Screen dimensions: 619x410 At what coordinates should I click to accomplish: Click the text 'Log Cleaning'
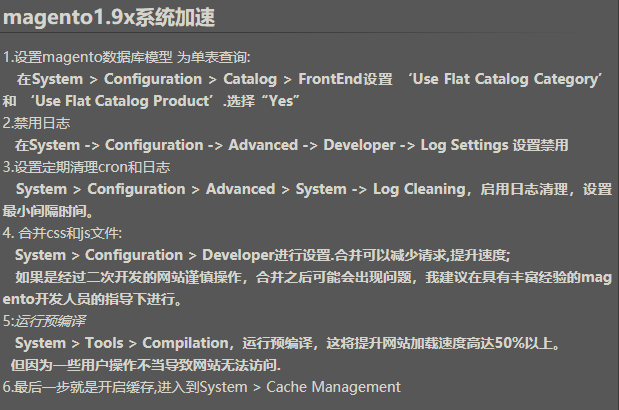click(x=419, y=189)
